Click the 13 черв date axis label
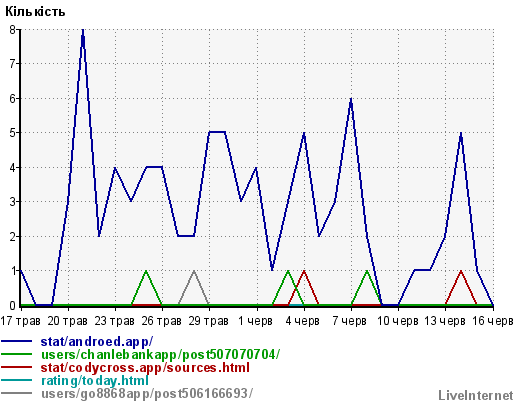Screen dimensions: 520x405 (x=445, y=321)
